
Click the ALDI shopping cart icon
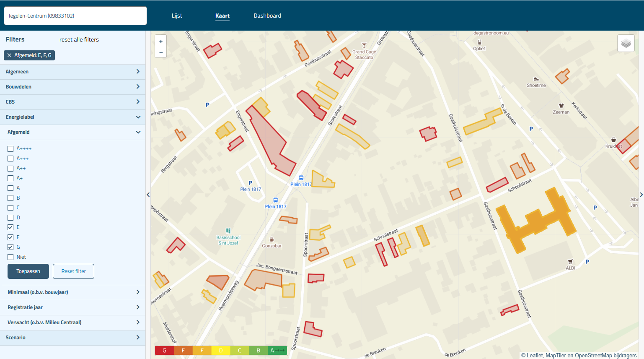[570, 262]
